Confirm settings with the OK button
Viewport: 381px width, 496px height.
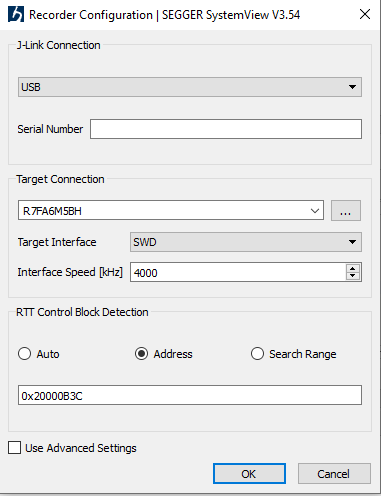(249, 473)
